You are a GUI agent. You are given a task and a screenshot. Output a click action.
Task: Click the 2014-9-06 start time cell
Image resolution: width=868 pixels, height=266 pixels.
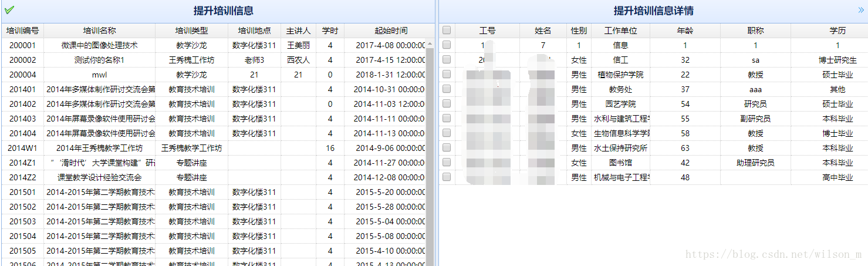[385, 148]
